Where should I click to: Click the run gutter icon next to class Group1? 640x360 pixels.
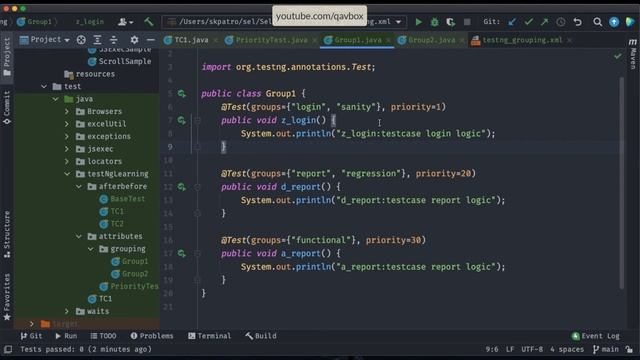(182, 94)
